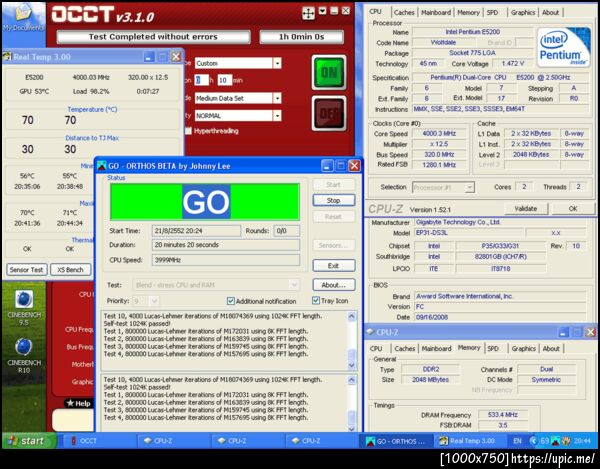The height and width of the screenshot is (469, 600).
Task: Click the ORTHOS title bar icon
Action: click(x=102, y=166)
